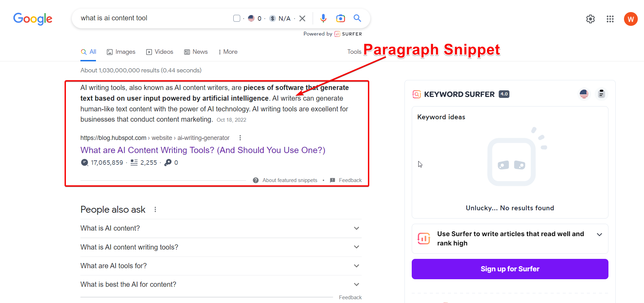Click the Surfer chart icon in promo card

click(x=424, y=239)
